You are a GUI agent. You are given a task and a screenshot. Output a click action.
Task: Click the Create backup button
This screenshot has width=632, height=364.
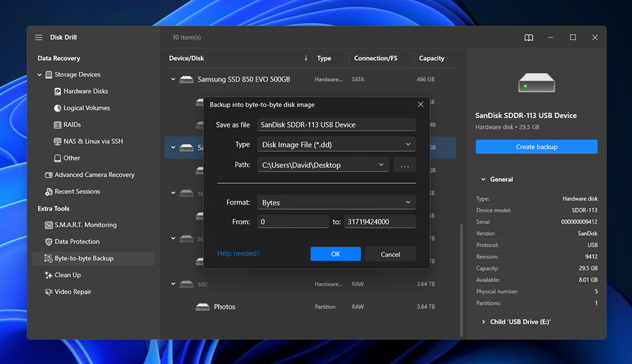click(x=537, y=147)
